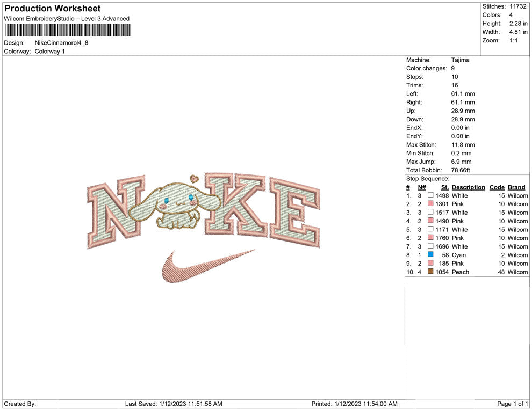Click the N# column header
This screenshot has width=532, height=409.
click(x=422, y=187)
